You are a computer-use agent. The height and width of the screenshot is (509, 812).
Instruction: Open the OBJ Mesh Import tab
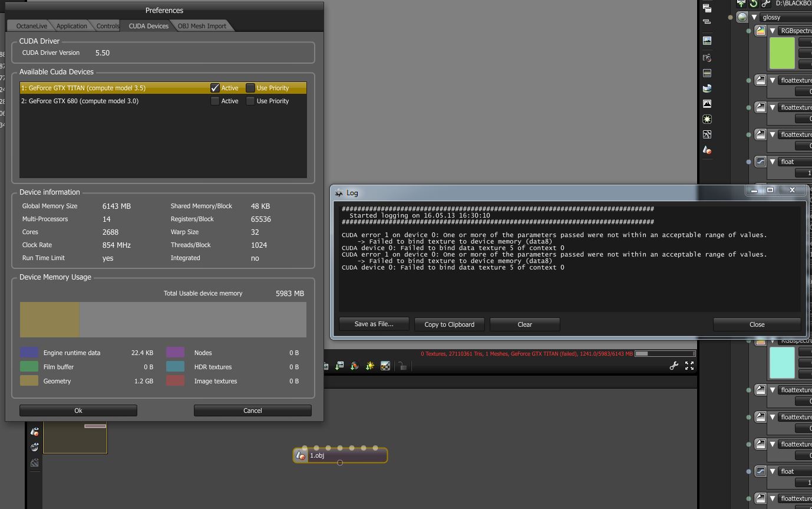point(202,26)
